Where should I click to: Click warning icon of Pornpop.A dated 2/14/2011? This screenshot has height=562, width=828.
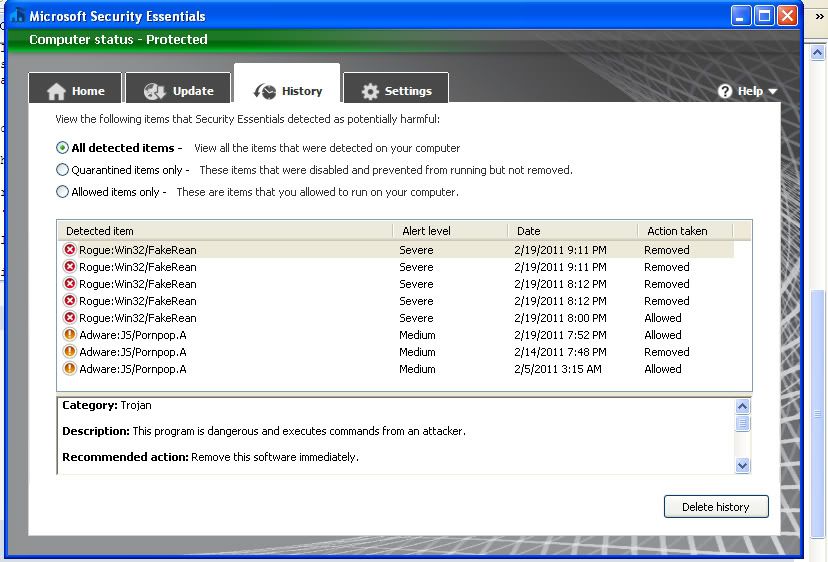click(70, 351)
